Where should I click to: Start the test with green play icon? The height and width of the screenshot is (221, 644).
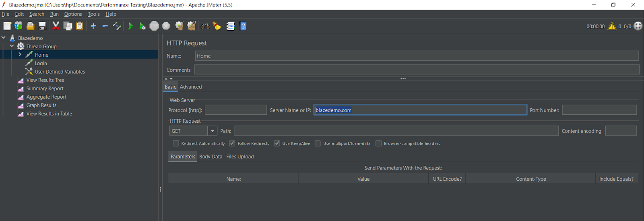point(130,26)
